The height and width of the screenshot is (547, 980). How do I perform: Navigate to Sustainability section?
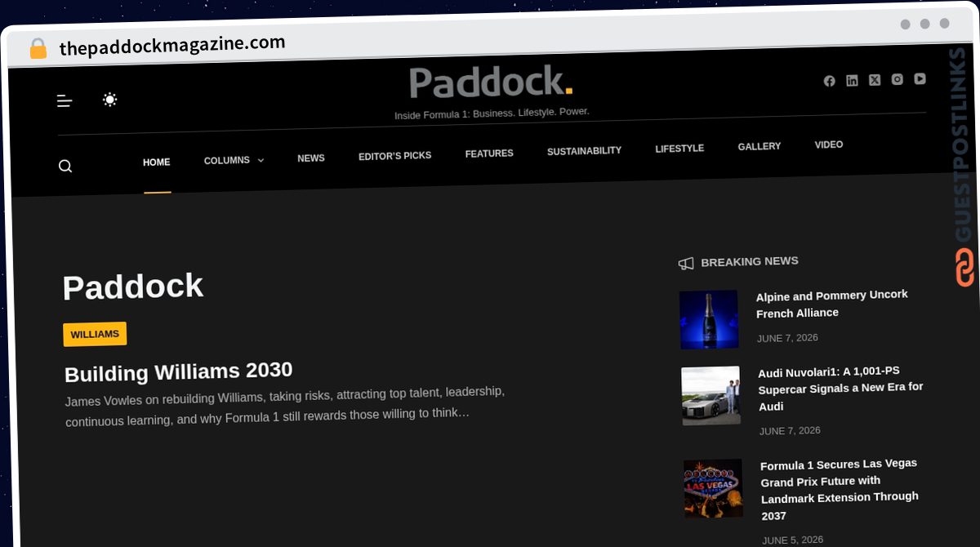click(x=584, y=151)
